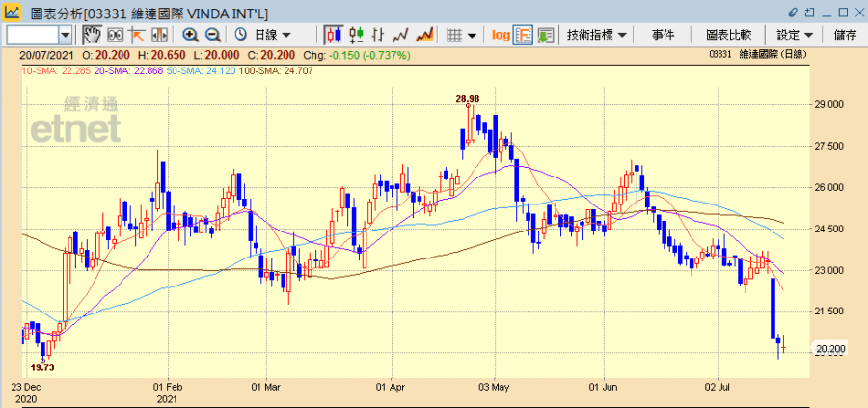Screen dimensions: 868x408
Task: Click the 圖表比較 button
Action: pyautogui.click(x=728, y=35)
